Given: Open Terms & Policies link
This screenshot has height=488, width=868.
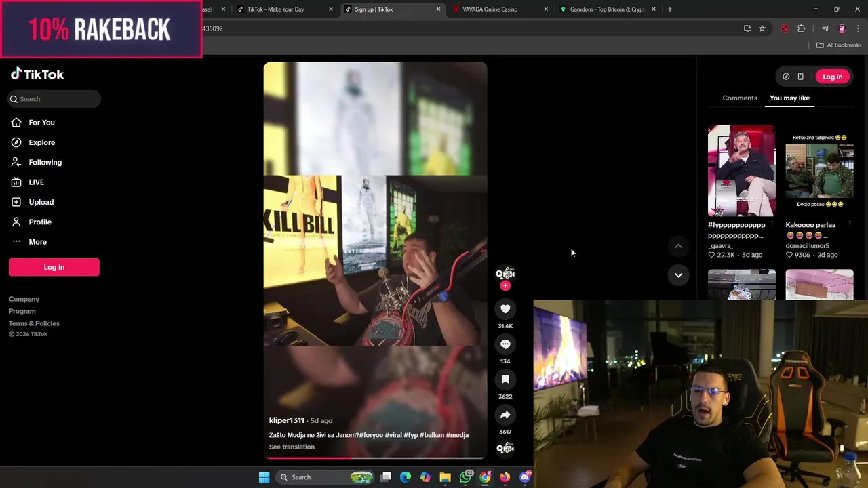Looking at the screenshot, I should [34, 324].
